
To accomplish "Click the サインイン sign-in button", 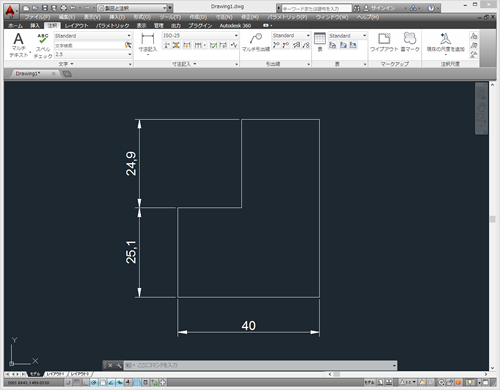I will point(379,8).
